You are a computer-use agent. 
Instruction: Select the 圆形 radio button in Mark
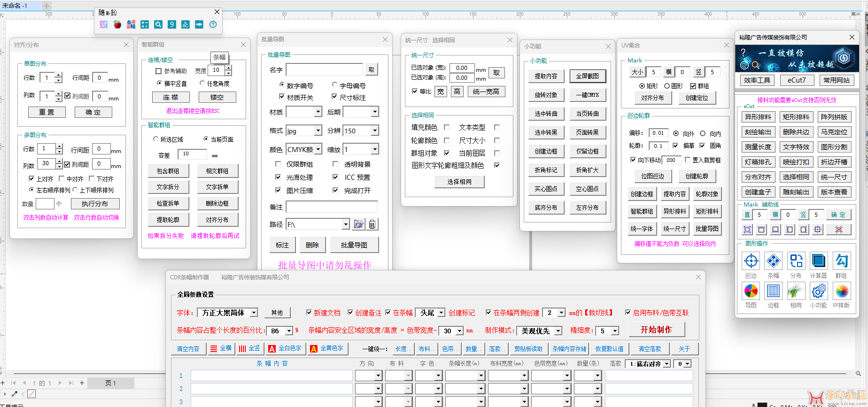(667, 86)
